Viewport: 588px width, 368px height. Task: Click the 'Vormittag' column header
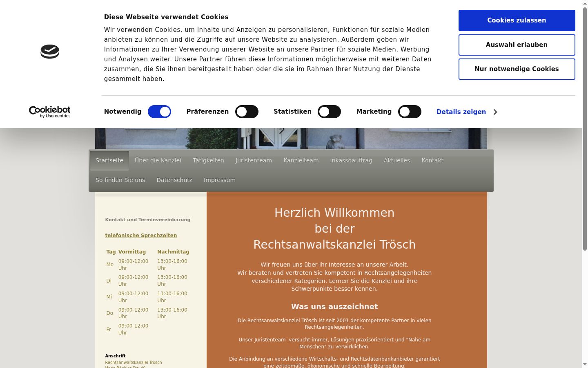(132, 252)
